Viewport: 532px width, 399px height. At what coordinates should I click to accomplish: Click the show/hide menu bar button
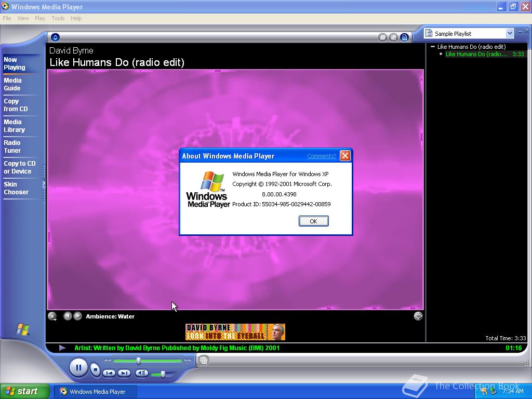click(x=55, y=37)
